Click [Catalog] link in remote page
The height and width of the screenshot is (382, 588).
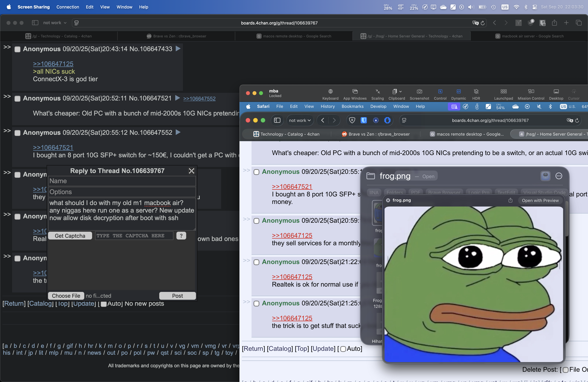(280, 349)
